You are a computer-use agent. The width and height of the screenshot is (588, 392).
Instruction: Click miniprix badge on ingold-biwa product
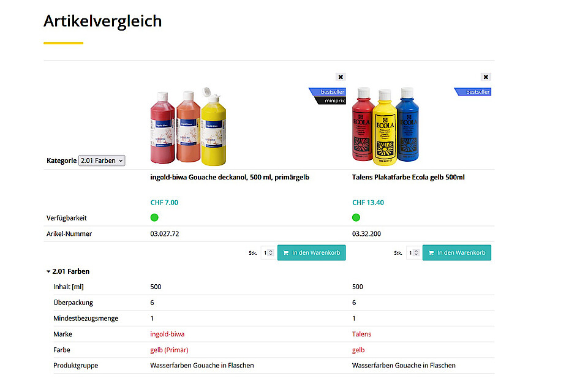(x=330, y=100)
